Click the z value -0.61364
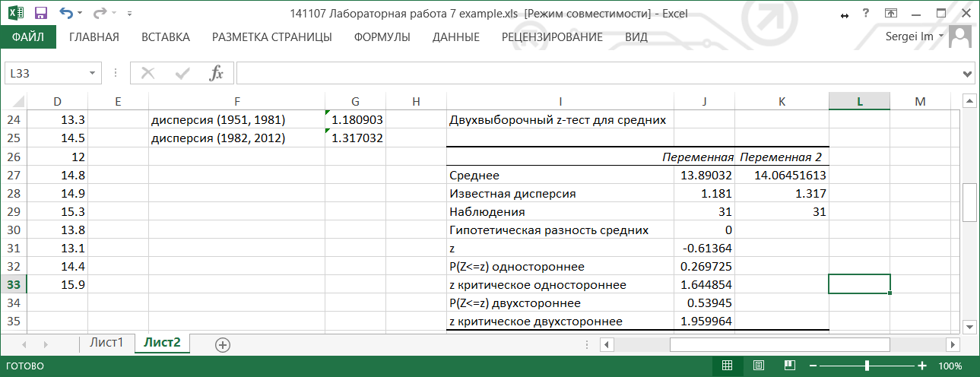 click(x=705, y=249)
